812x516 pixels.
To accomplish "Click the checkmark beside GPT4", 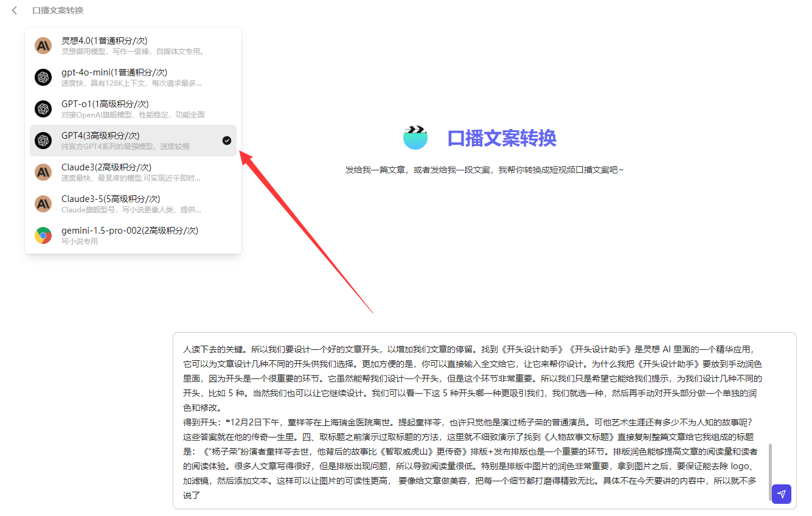I will click(x=227, y=141).
